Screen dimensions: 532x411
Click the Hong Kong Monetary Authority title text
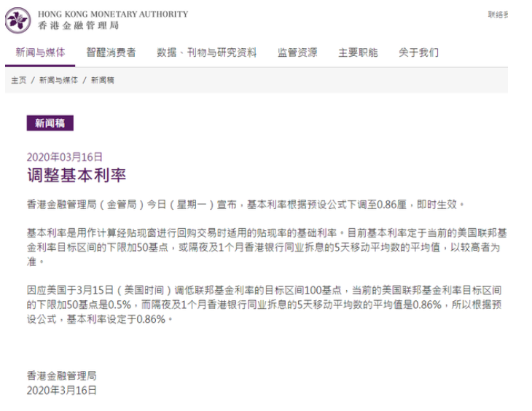coord(113,15)
